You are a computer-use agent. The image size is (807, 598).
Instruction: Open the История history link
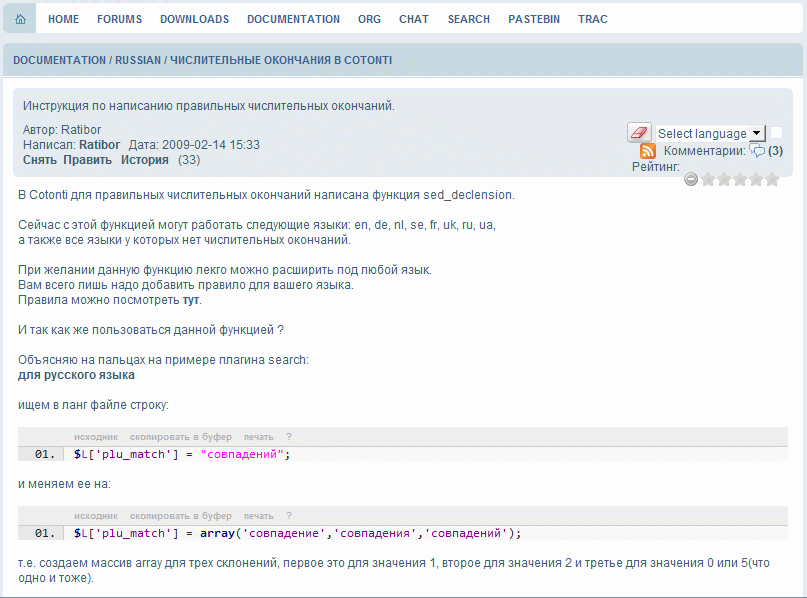tap(145, 160)
